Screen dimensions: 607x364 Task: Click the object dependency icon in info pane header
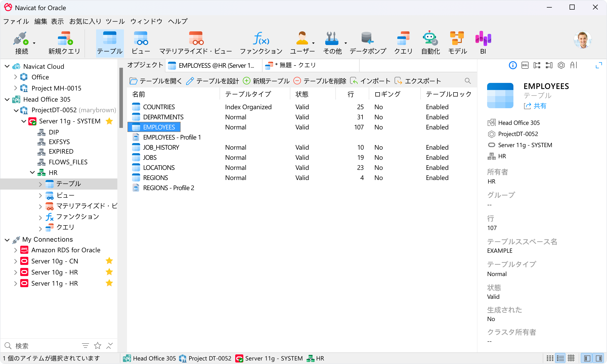(x=537, y=65)
